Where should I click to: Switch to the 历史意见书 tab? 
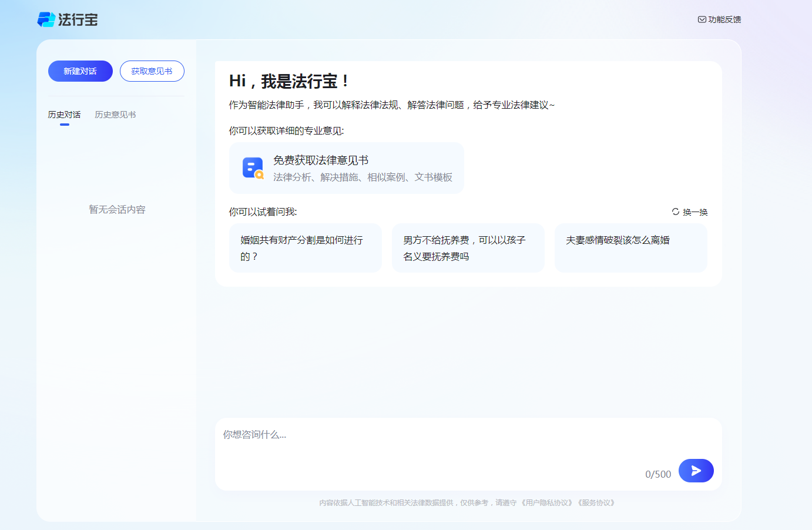115,115
